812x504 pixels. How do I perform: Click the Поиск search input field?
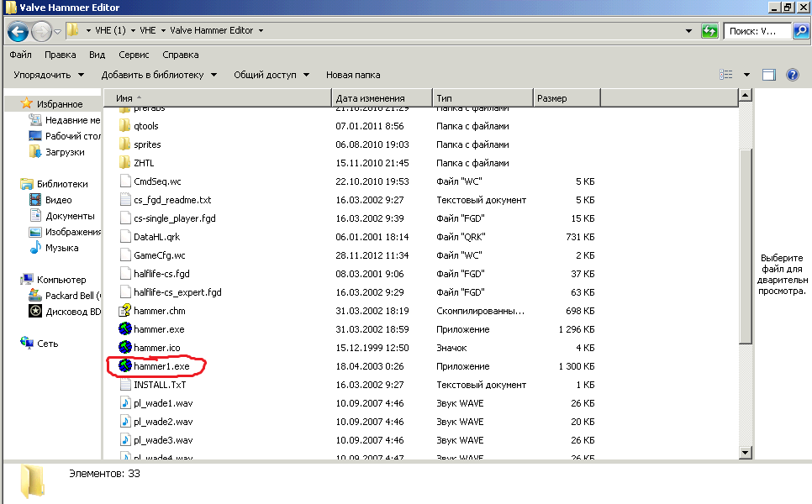point(757,31)
